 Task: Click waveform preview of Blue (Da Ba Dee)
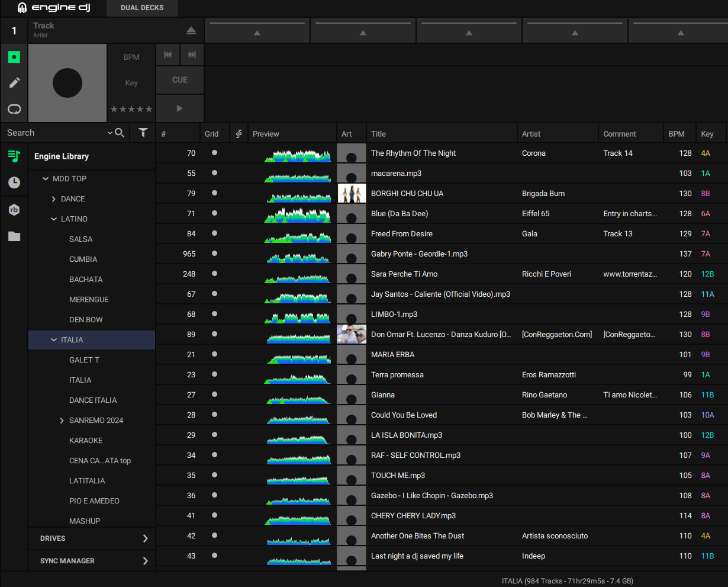[x=298, y=214]
